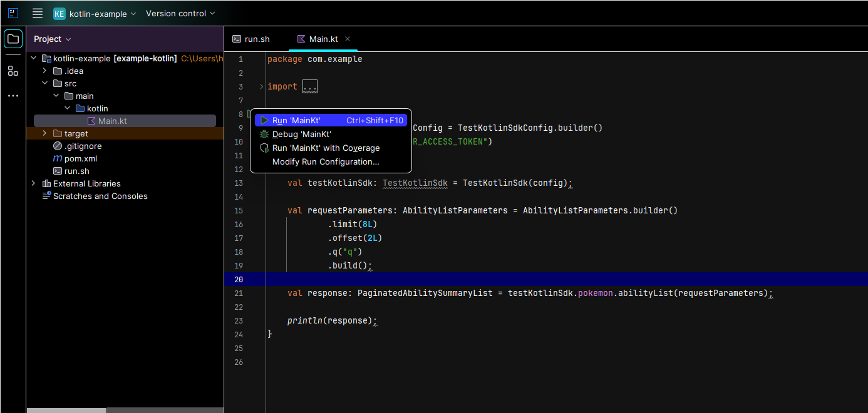Click the 'abilityList' method call
The width and height of the screenshot is (868, 413).
(x=646, y=293)
